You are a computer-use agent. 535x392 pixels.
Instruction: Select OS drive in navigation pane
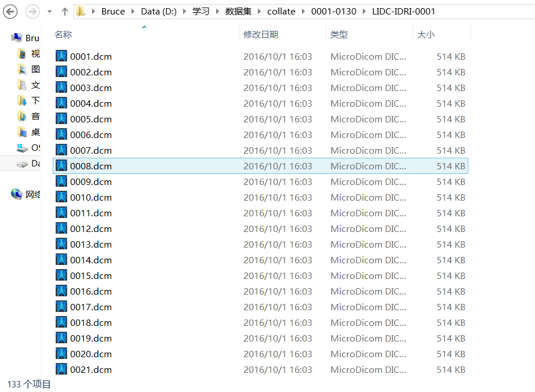point(28,148)
